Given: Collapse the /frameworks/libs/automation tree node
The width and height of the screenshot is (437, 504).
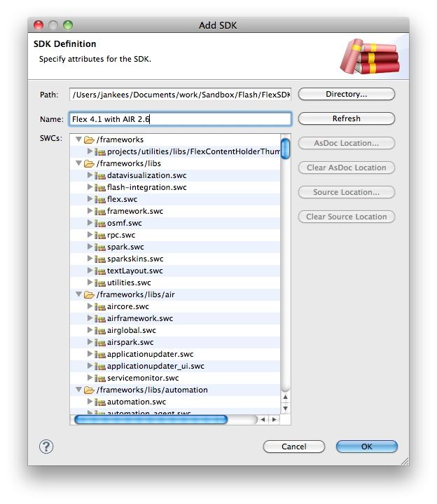Looking at the screenshot, I should point(78,389).
